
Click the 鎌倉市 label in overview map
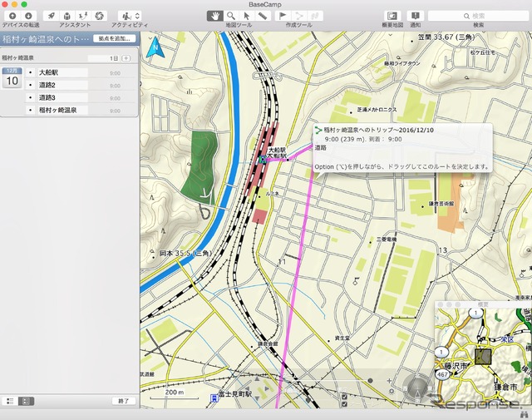[505, 387]
